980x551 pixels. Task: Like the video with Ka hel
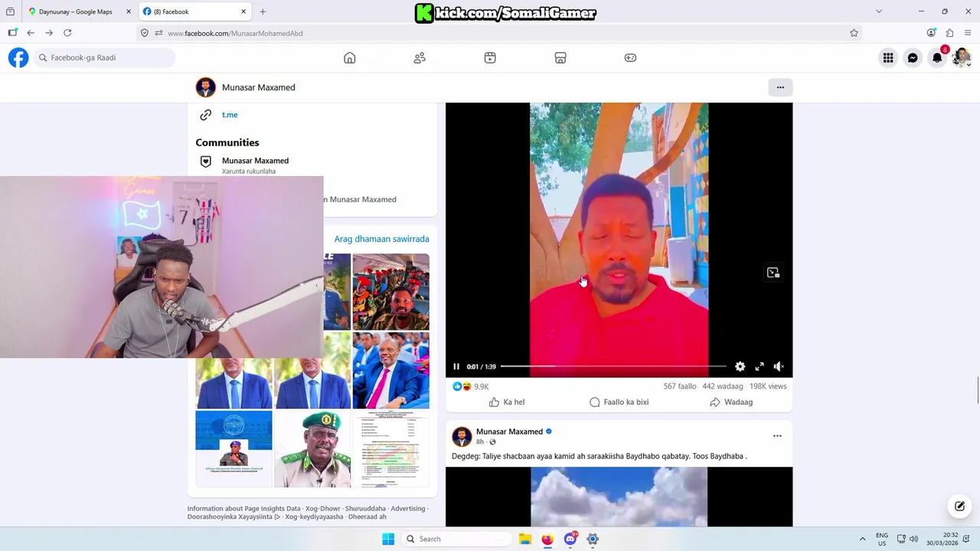coord(507,402)
